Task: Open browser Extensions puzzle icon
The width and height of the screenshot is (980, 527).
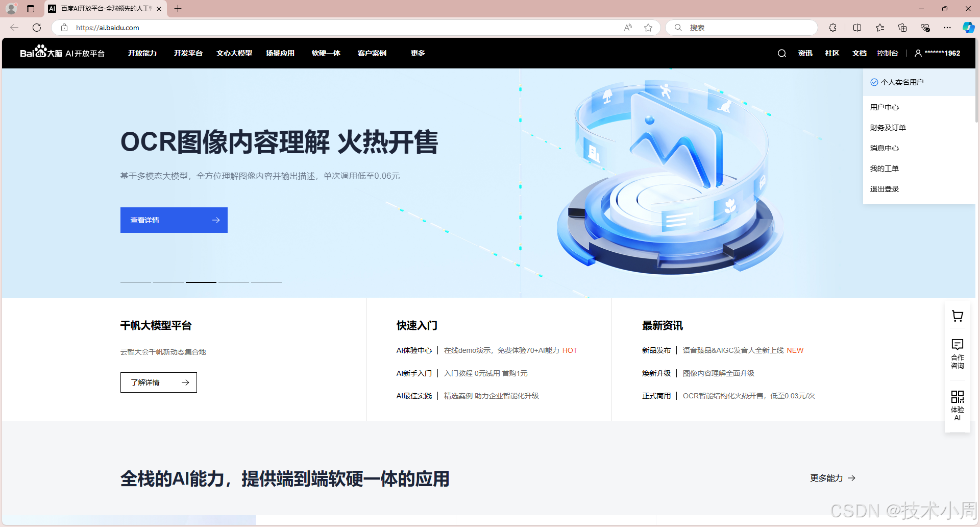Action: point(832,28)
